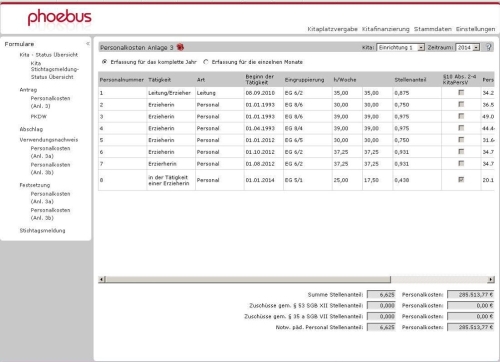Select the Antrag section in sidebar
The image size is (500, 362).
tap(28, 90)
